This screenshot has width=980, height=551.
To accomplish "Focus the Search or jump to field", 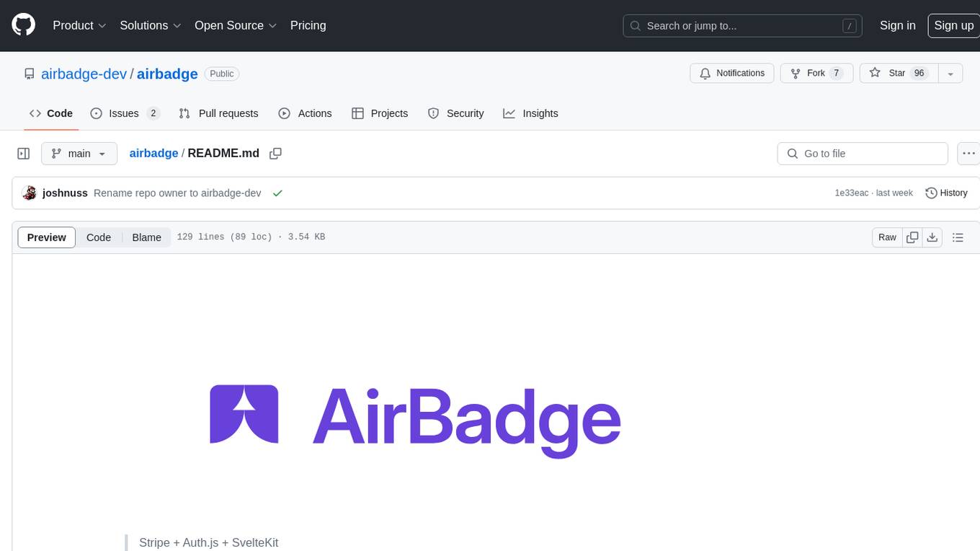I will click(744, 26).
